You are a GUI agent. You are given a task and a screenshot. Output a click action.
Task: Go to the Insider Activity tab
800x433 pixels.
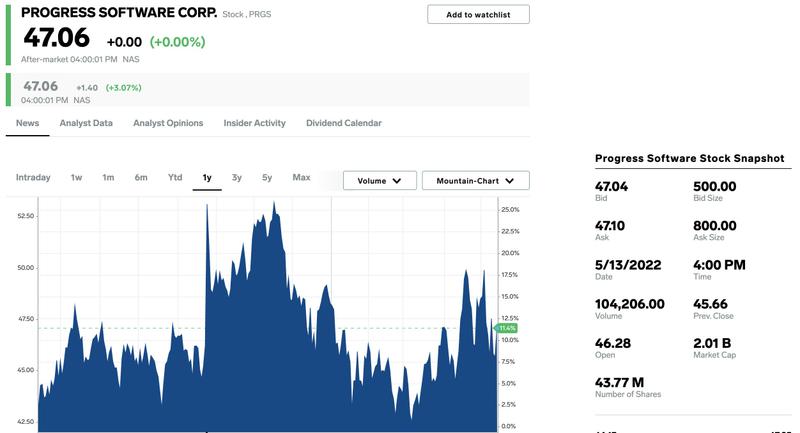255,123
